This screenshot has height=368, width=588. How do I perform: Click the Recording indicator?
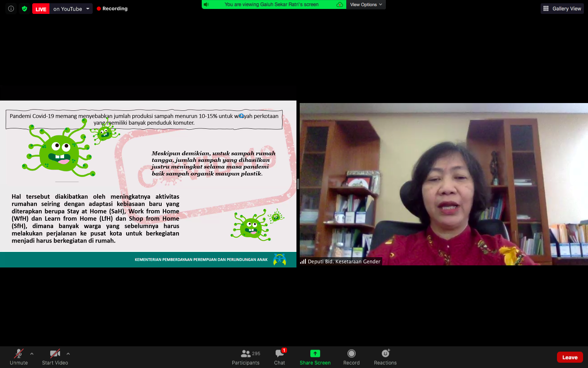pos(112,9)
